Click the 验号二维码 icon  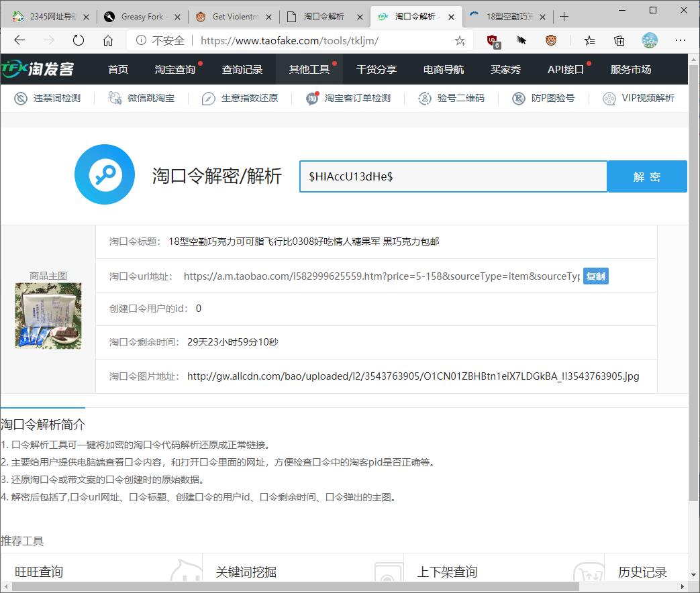click(425, 98)
